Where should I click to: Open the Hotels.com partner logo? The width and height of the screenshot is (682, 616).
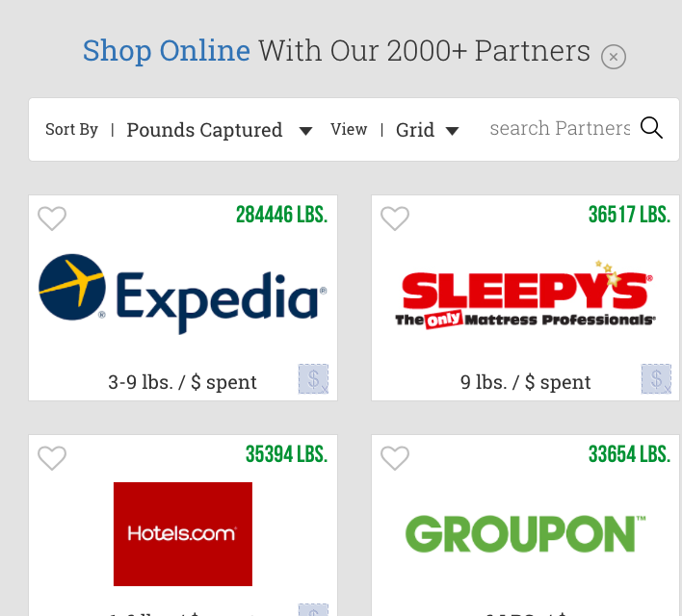[183, 534]
